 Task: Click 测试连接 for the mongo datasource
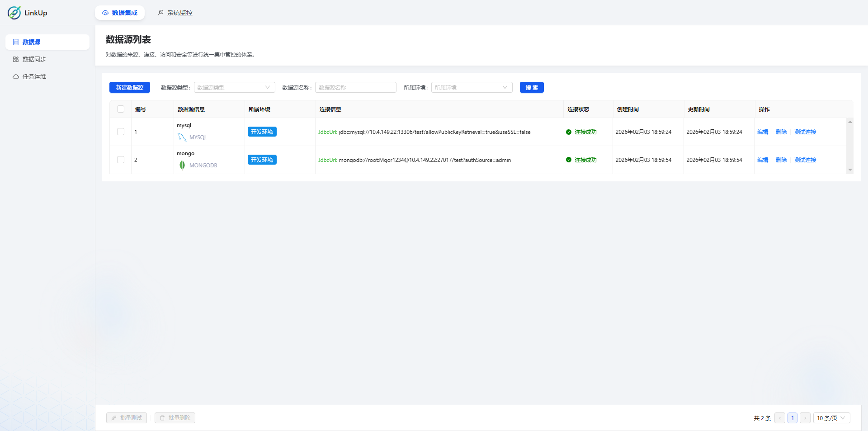805,160
